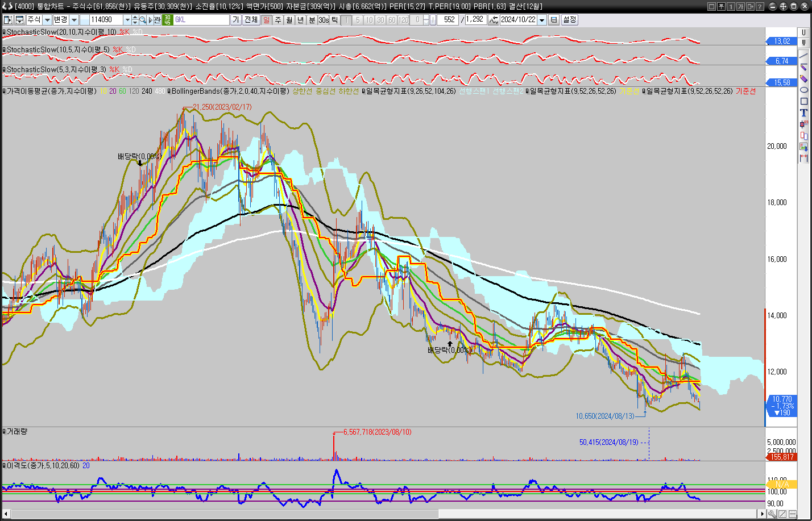Screen dimensions: 812x521
Task: Open the stock code 114090 dropdown
Action: coord(127,20)
